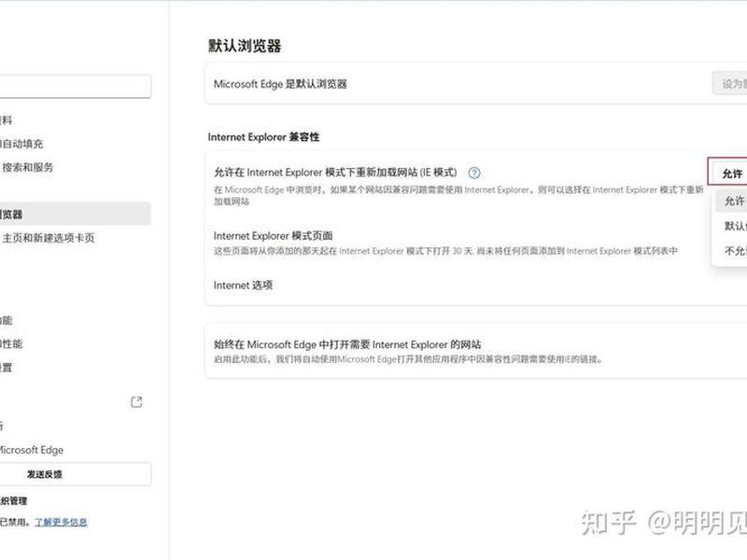
Task: Open 自动填充 section in sidebar
Action: (x=21, y=144)
